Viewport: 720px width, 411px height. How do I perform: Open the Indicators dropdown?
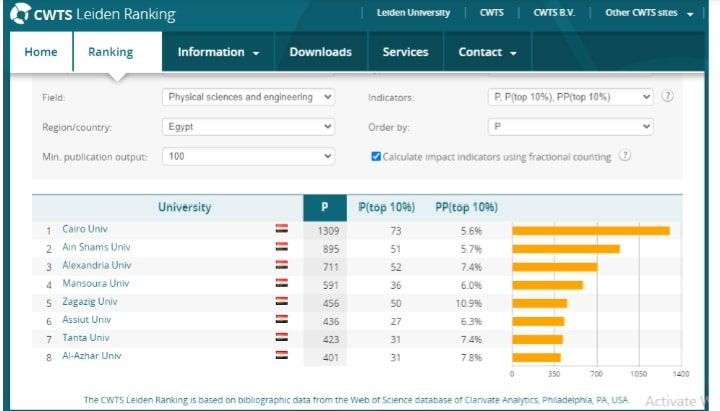570,97
